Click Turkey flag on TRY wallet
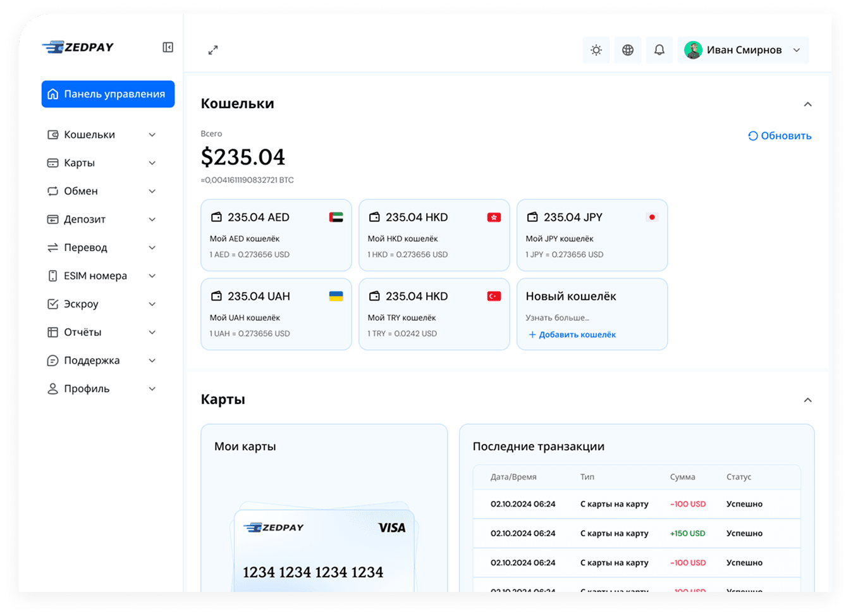This screenshot has width=851, height=616. (x=494, y=296)
